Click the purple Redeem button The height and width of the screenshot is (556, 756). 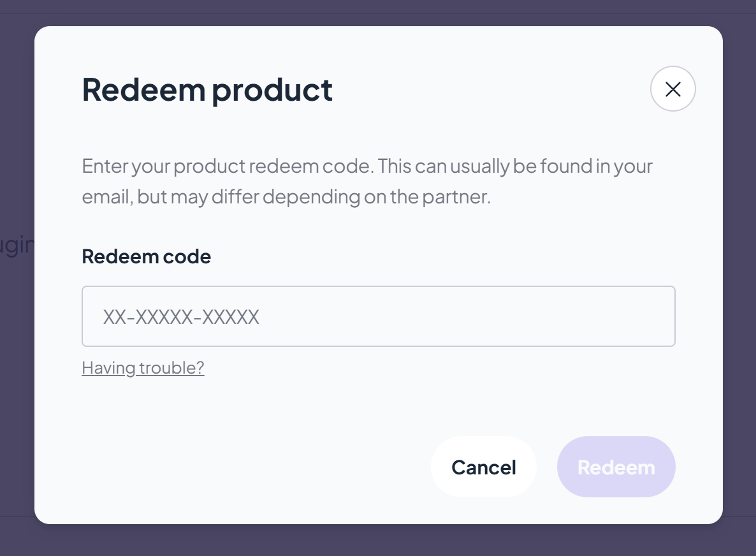pyautogui.click(x=616, y=467)
